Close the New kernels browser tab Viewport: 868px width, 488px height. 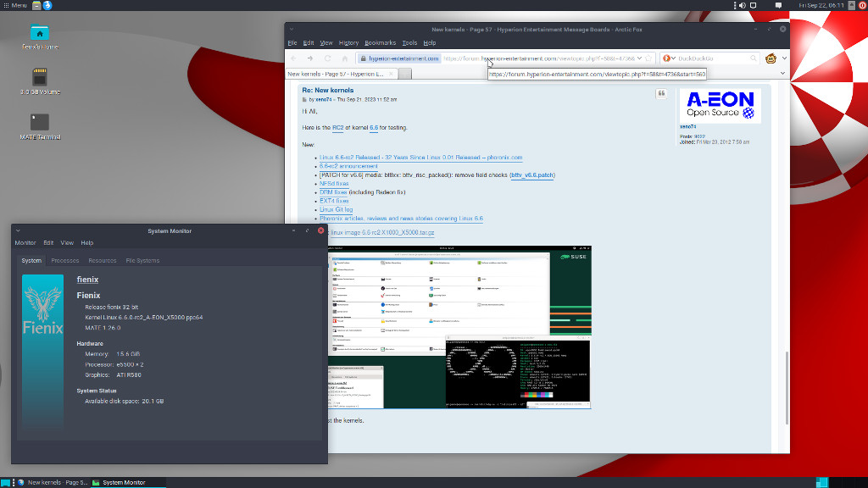point(391,74)
